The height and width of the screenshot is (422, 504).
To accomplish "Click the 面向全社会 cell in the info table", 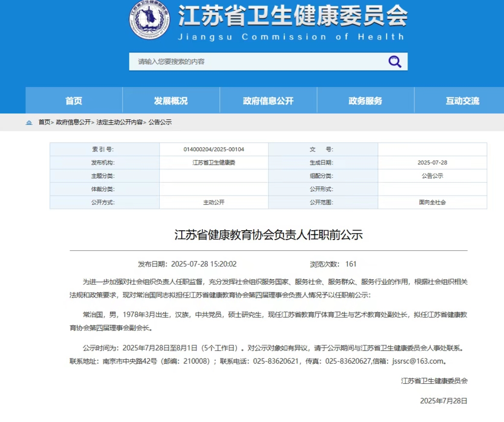I will point(432,202).
